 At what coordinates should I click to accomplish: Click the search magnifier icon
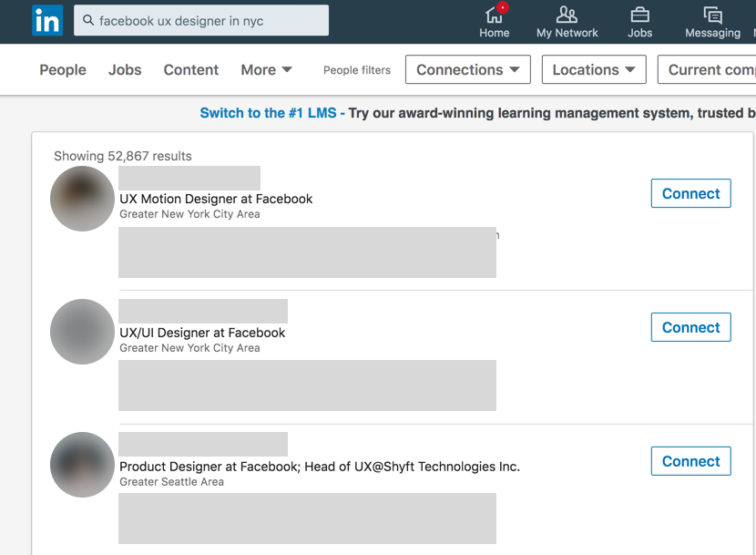tap(87, 20)
